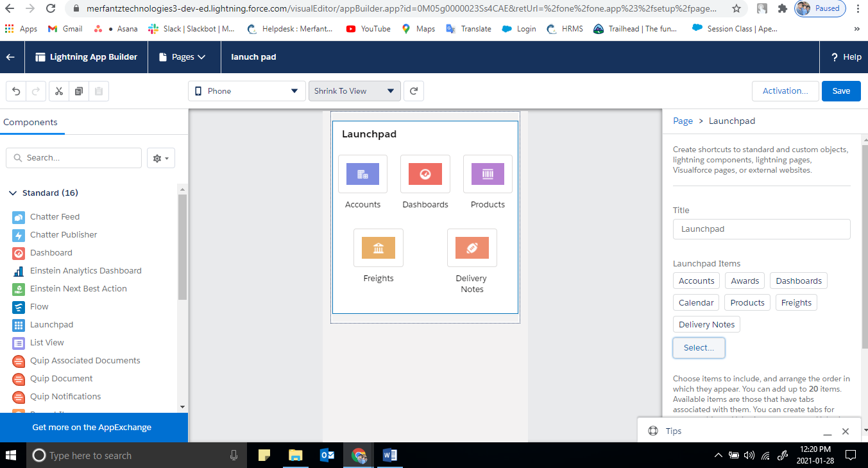Open the Shrink To View dropdown
This screenshot has height=468, width=868.
[354, 91]
